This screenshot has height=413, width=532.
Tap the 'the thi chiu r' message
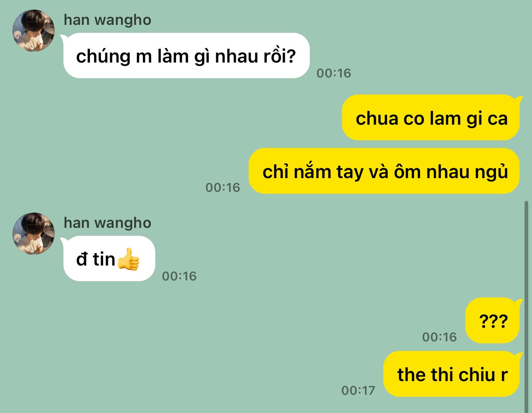[x=452, y=374]
